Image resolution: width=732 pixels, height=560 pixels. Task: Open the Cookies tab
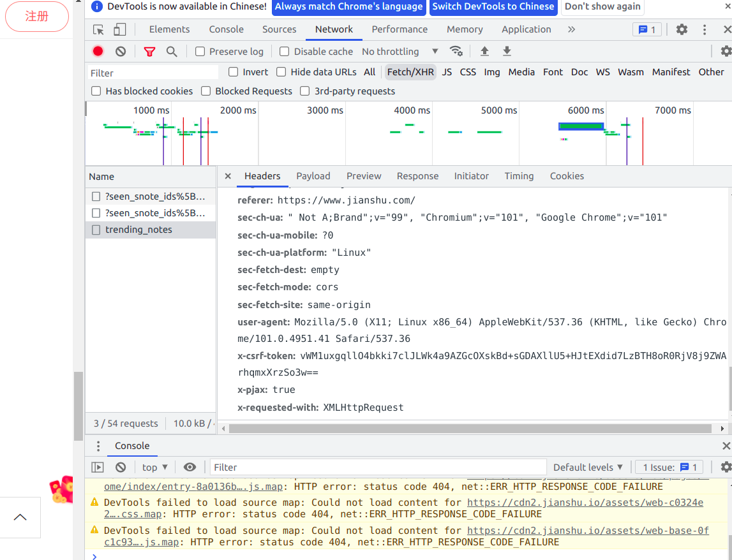click(x=567, y=176)
